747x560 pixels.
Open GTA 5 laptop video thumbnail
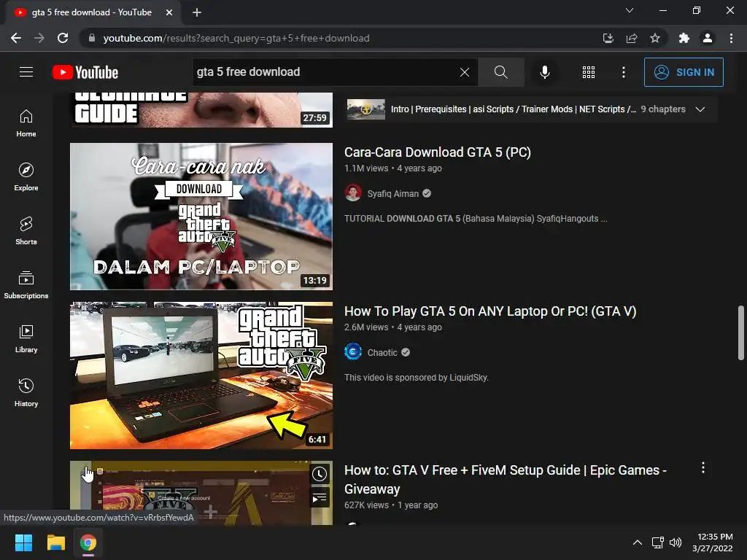[x=201, y=376]
